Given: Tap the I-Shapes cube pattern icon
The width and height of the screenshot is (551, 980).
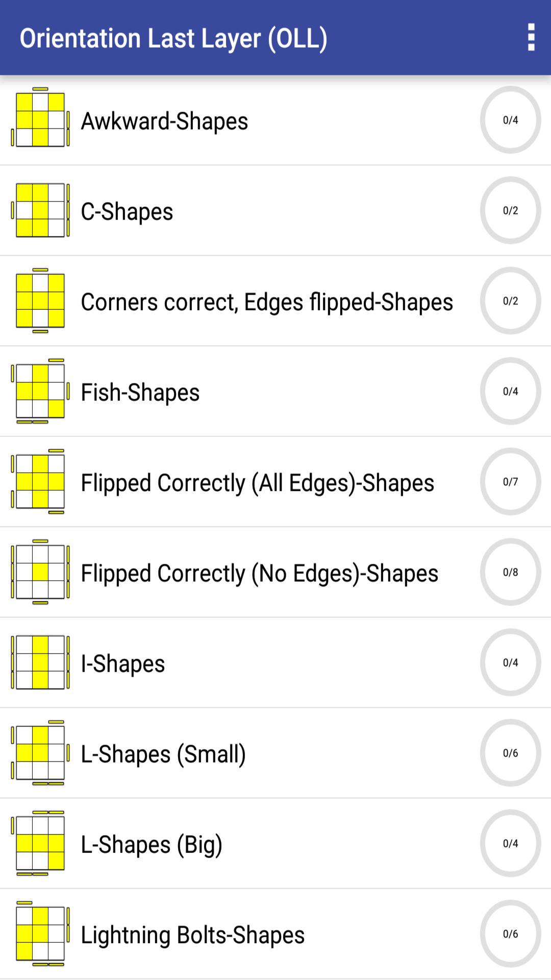Looking at the screenshot, I should point(40,663).
